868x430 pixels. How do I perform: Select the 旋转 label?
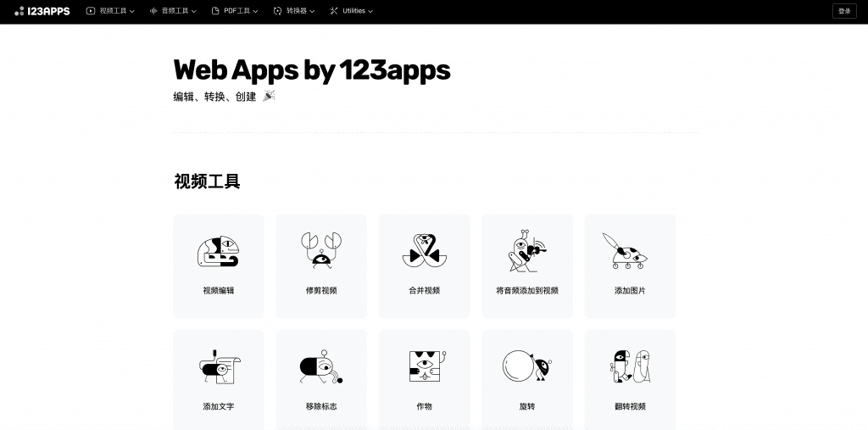tap(527, 406)
